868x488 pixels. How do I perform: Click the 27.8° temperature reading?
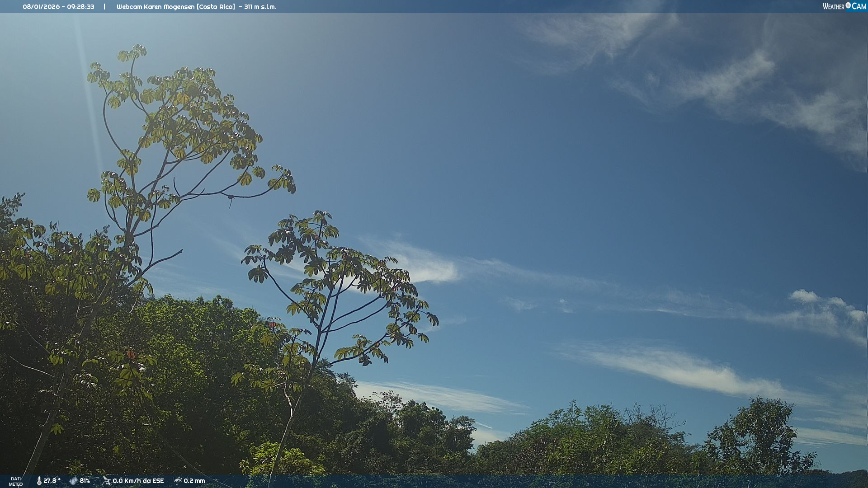(x=52, y=481)
